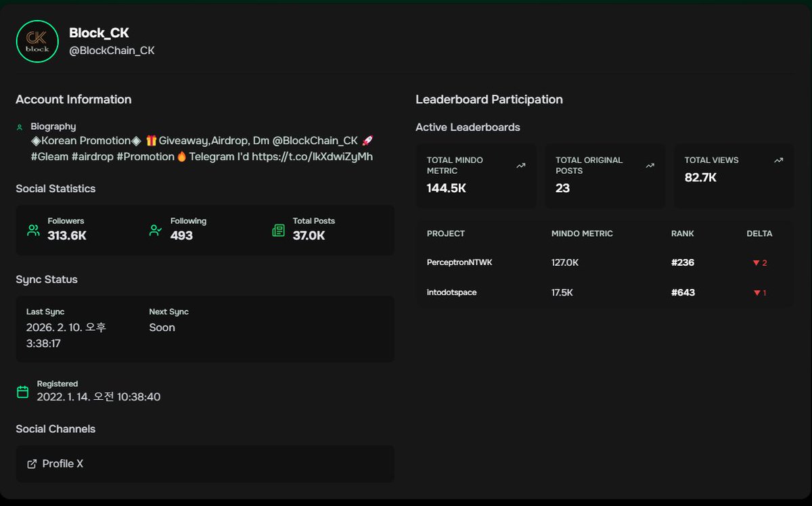Click the Leaderboard Participation heading

(489, 99)
